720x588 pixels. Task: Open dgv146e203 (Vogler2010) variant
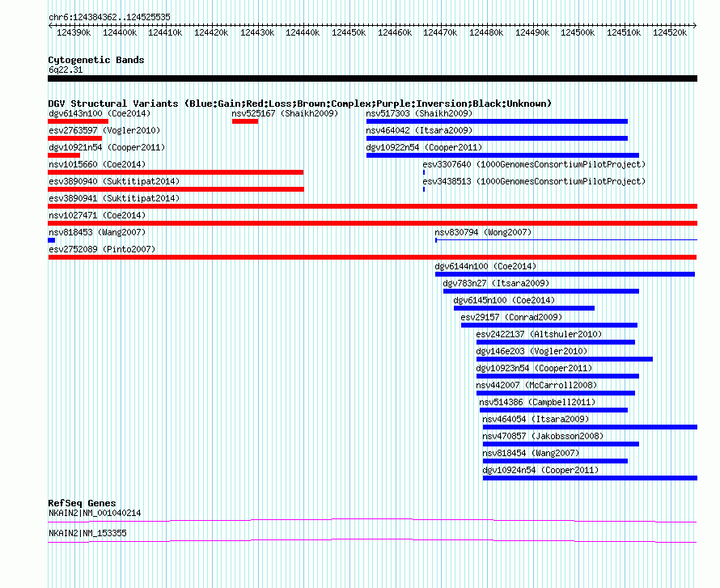[532, 351]
